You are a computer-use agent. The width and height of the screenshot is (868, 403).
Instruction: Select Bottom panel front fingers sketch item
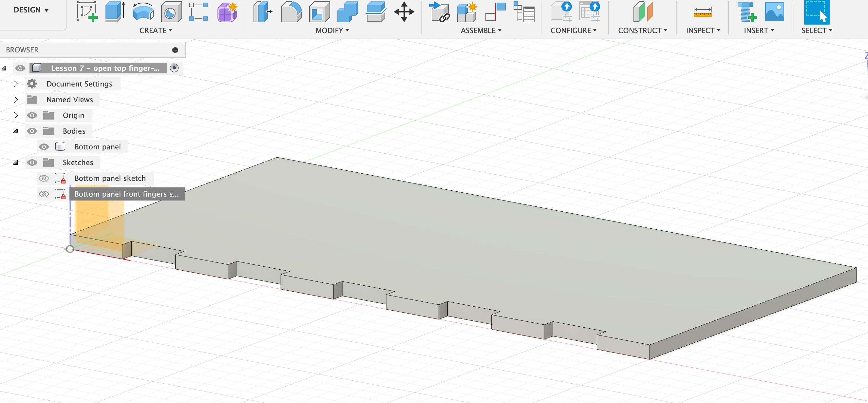tap(127, 194)
